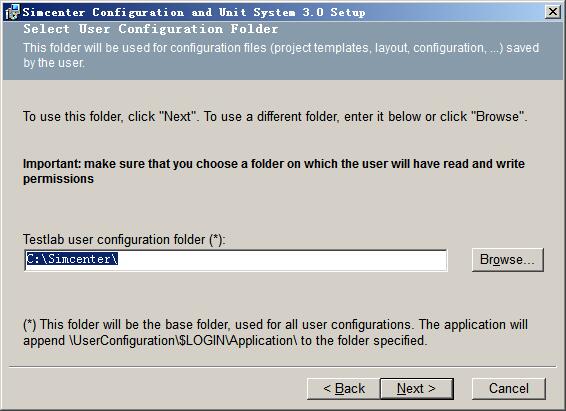Screen dimensions: 566x411
Task: Click the installer icon in the title bar
Action: tap(12, 12)
